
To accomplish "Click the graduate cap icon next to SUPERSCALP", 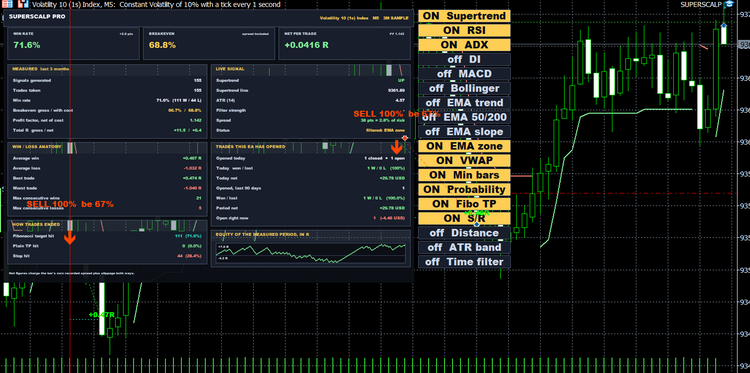I will tap(729, 4).
